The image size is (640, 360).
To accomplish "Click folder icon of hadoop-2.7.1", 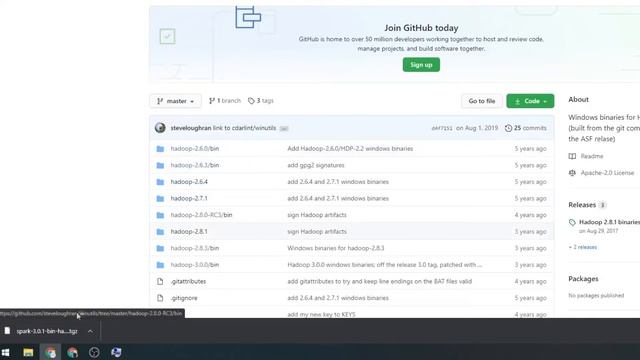I will [x=160, y=198].
